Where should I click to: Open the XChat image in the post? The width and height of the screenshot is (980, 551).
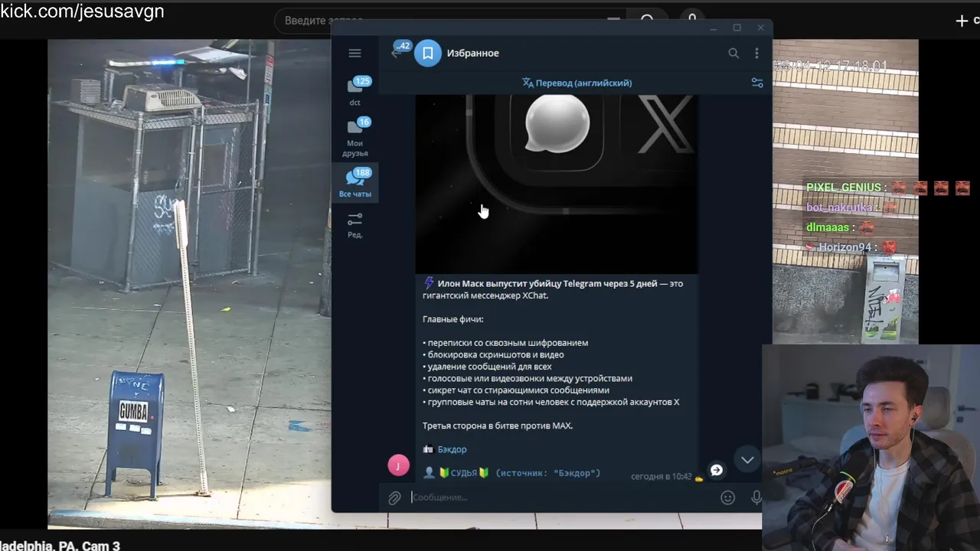pyautogui.click(x=557, y=184)
